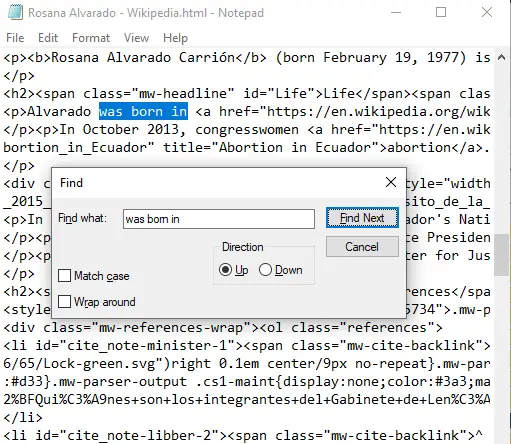Open the Edit menu
Image resolution: width=511 pixels, height=444 pixels.
[x=48, y=38]
